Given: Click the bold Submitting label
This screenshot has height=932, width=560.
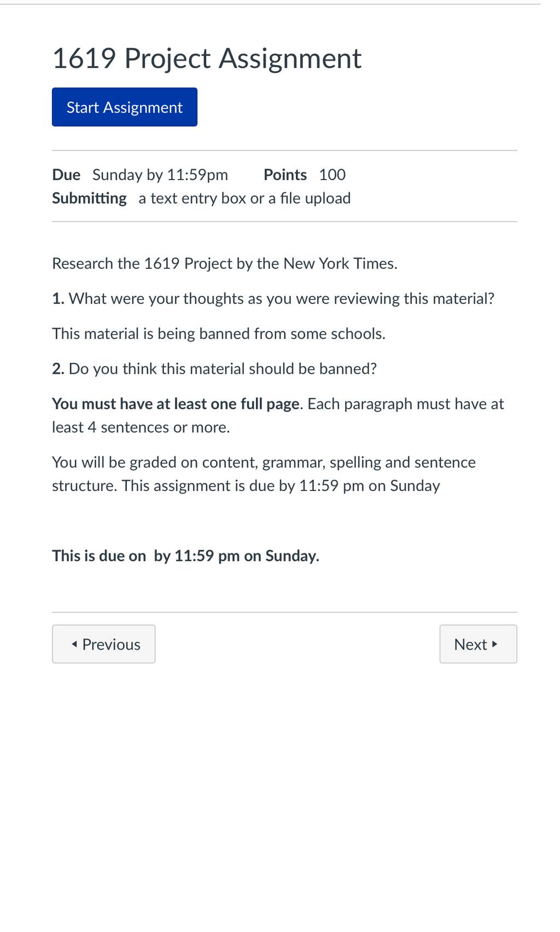Looking at the screenshot, I should pyautogui.click(x=89, y=198).
